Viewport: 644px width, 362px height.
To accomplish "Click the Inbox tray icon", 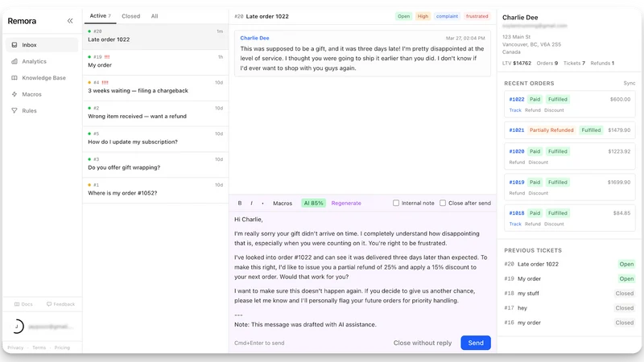I will pos(14,45).
